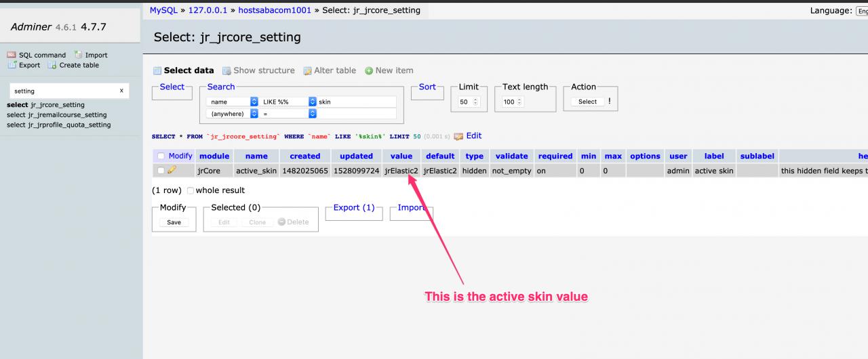Check the Modify header checkbox
This screenshot has width=868, height=359.
pyautogui.click(x=161, y=156)
